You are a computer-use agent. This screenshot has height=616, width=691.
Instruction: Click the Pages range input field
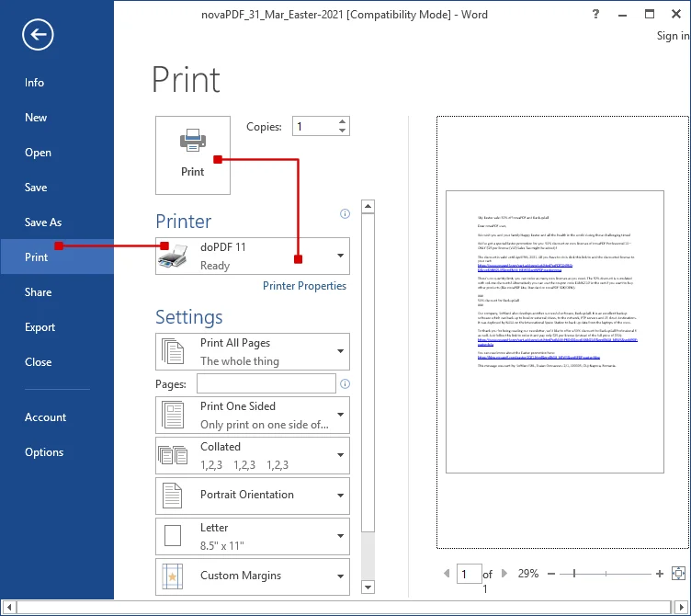(x=266, y=383)
